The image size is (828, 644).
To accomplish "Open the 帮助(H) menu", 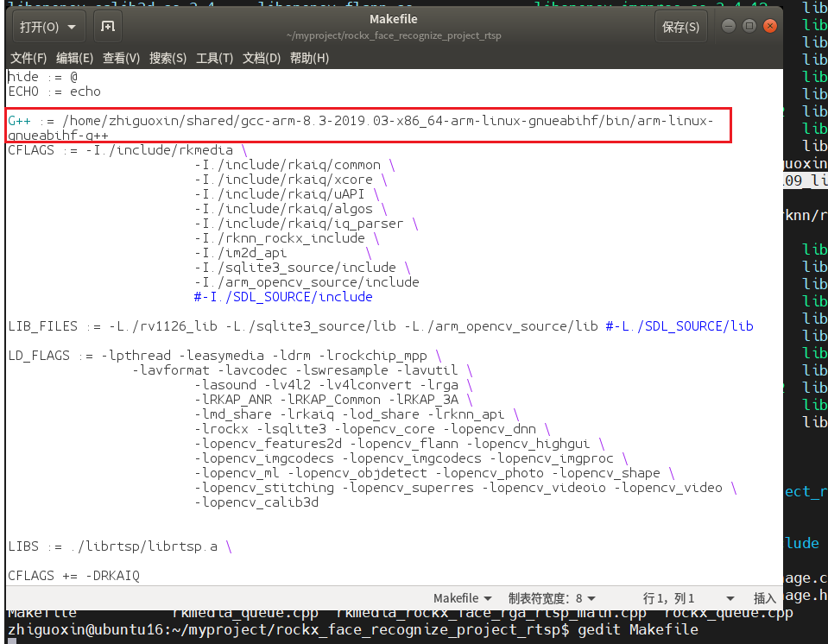I will [309, 58].
